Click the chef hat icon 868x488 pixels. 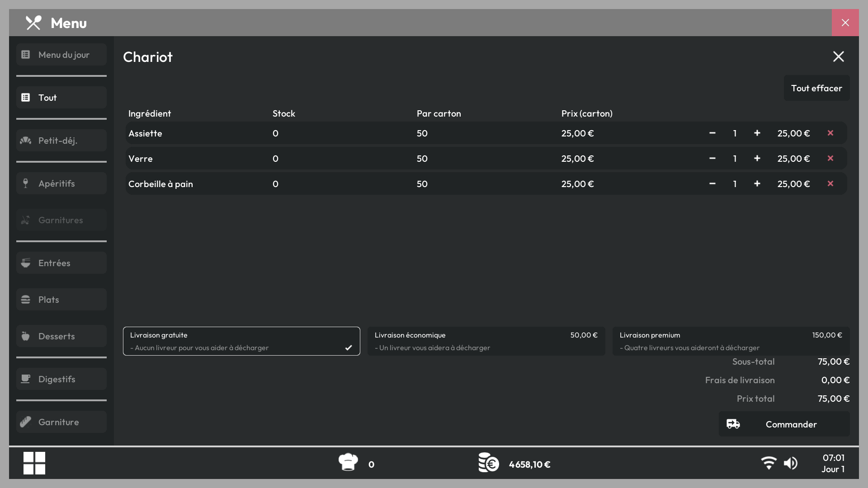(348, 462)
